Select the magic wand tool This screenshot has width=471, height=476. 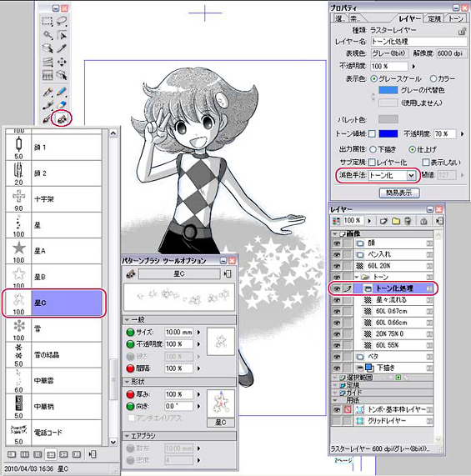coord(47,35)
